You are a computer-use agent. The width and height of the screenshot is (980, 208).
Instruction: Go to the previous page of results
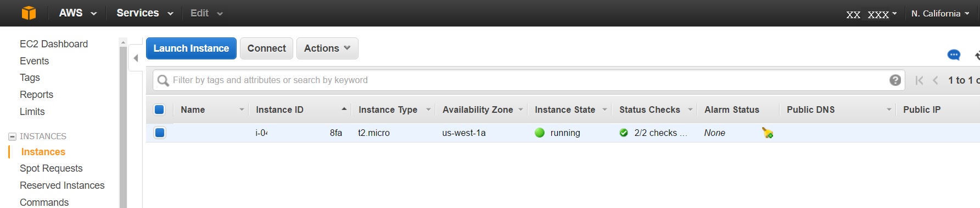click(x=936, y=80)
